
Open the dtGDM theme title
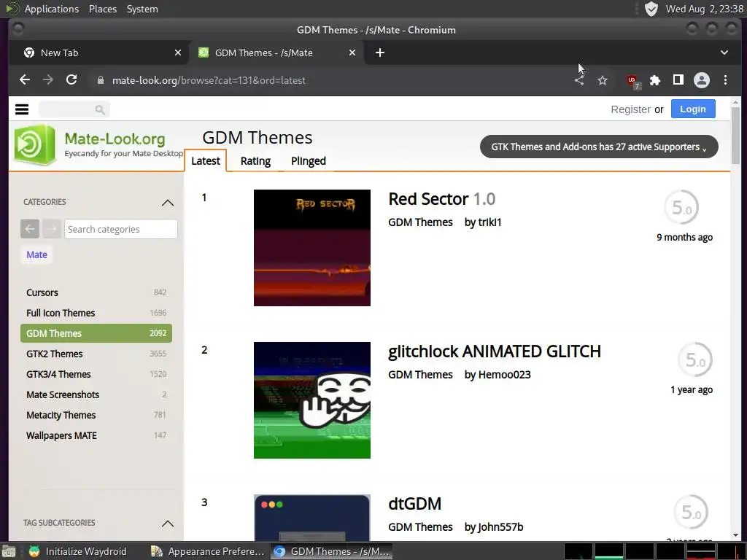coord(414,504)
